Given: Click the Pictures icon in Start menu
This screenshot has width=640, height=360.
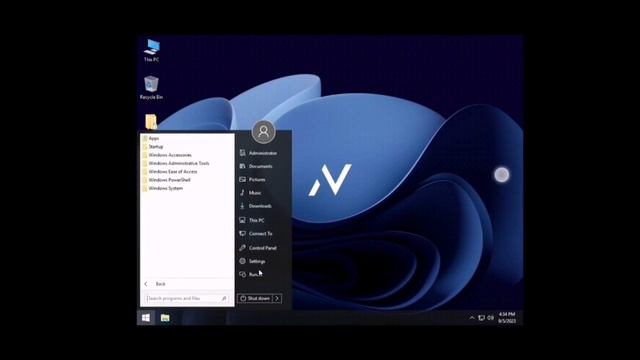Looking at the screenshot, I should (242, 180).
